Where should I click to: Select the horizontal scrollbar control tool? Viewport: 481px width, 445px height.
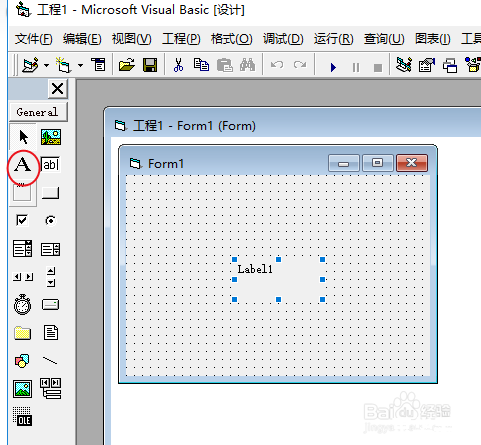(x=23, y=277)
